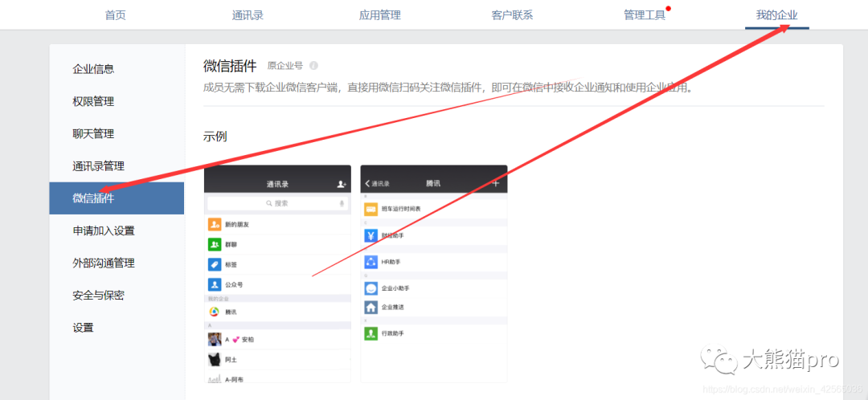The image size is (868, 400).
Task: Click the 腾讯 title in the right example
Action: coord(433,184)
